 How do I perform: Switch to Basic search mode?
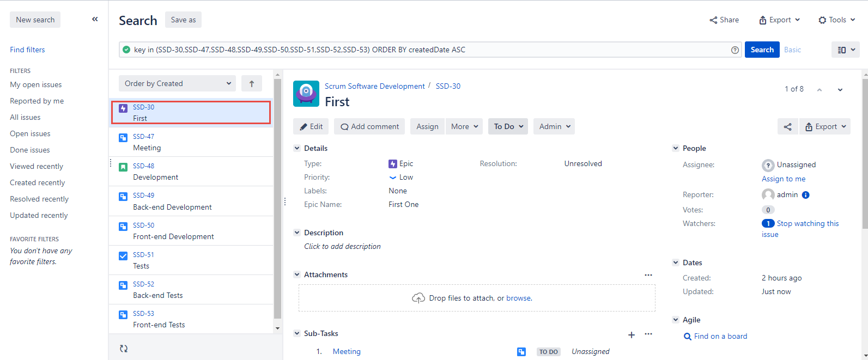click(x=792, y=50)
